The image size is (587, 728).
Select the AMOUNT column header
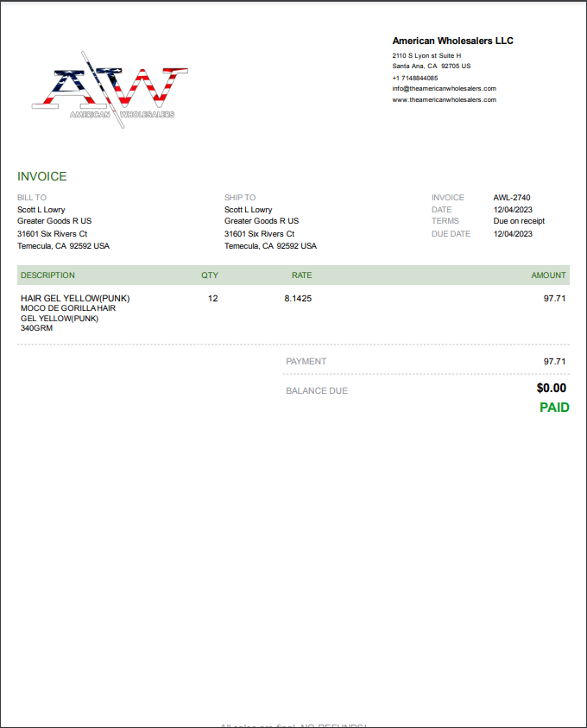pos(548,275)
